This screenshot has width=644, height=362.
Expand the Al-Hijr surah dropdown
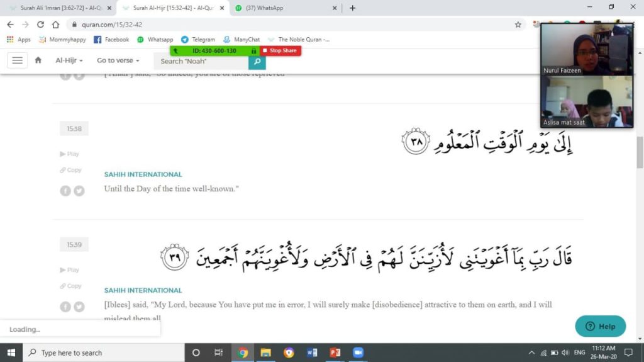point(68,60)
